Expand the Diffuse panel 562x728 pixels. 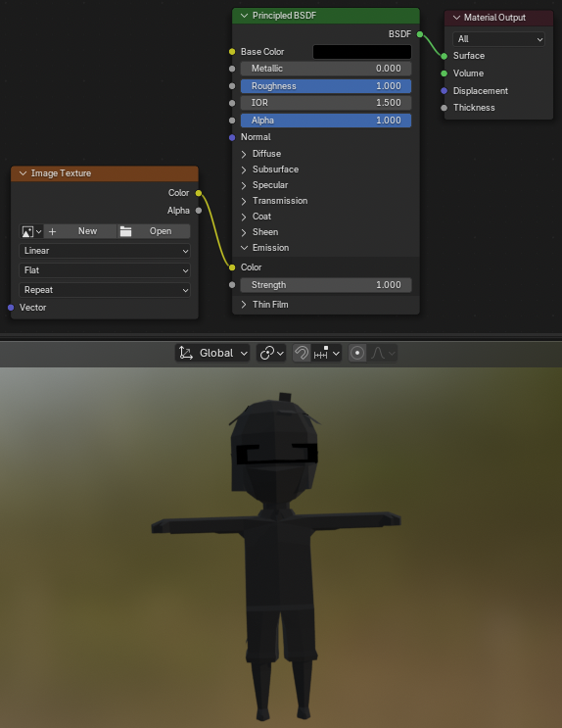[244, 154]
